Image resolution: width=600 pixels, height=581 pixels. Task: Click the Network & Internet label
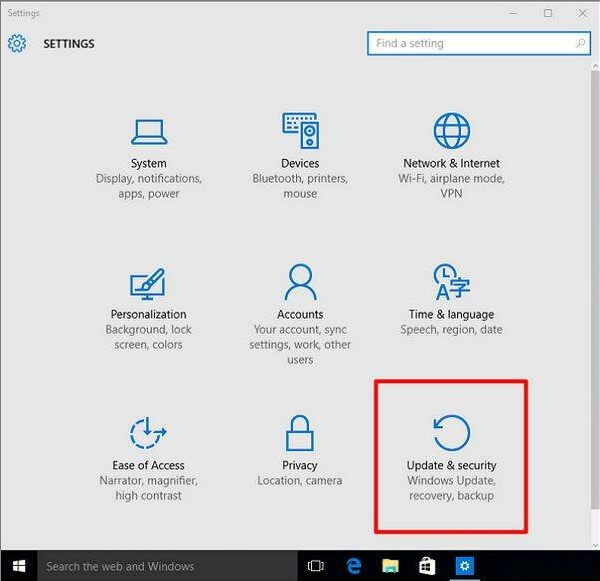pos(452,163)
